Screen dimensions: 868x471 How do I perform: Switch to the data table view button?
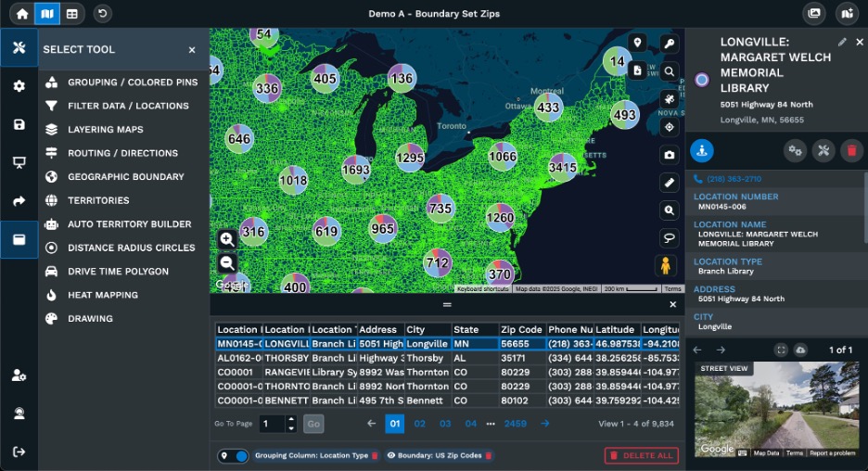click(72, 14)
